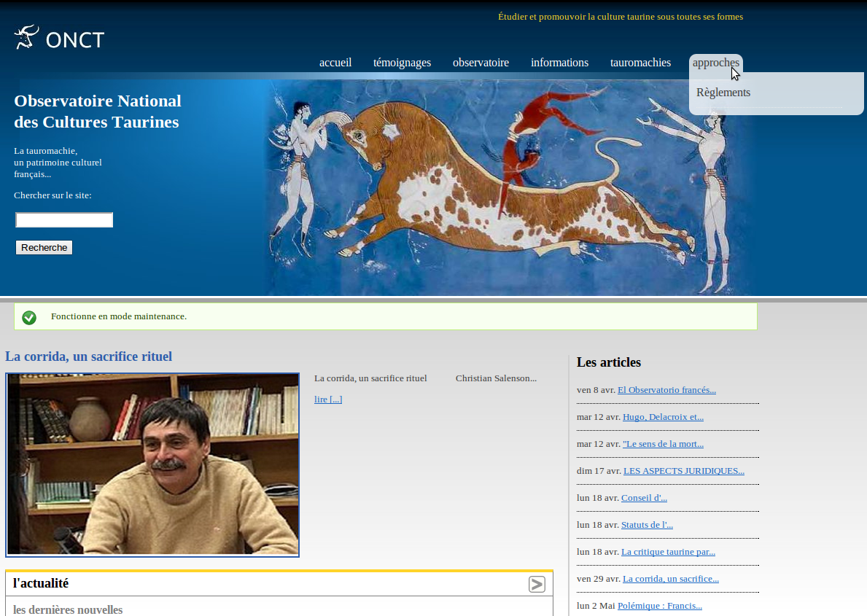The image size is (867, 616).
Task: Click the 'Étudier et promouvoir la culture taurine' slogan
Action: (621, 17)
